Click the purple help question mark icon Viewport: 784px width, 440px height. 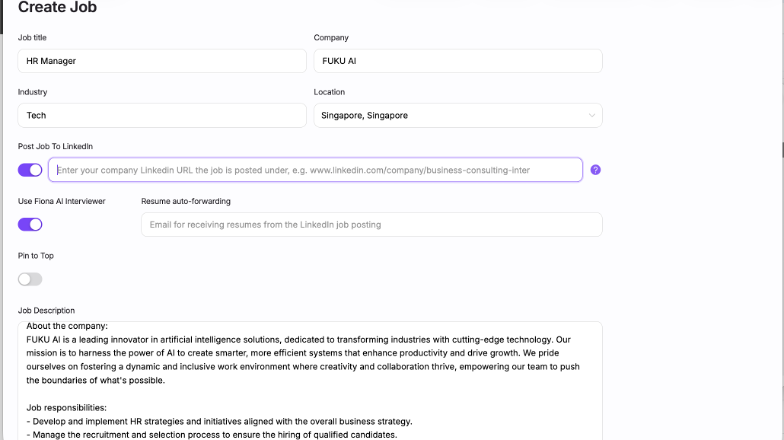pos(595,170)
